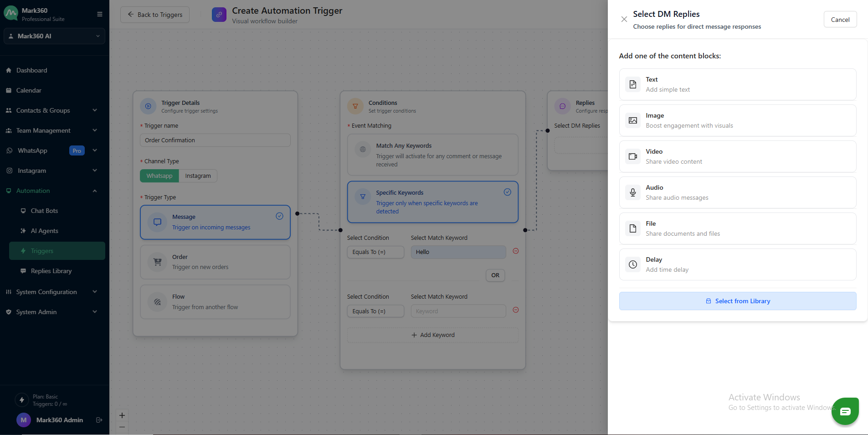The image size is (868, 435).
Task: Open the Mark360 AI workspace dropdown
Action: pyautogui.click(x=54, y=36)
